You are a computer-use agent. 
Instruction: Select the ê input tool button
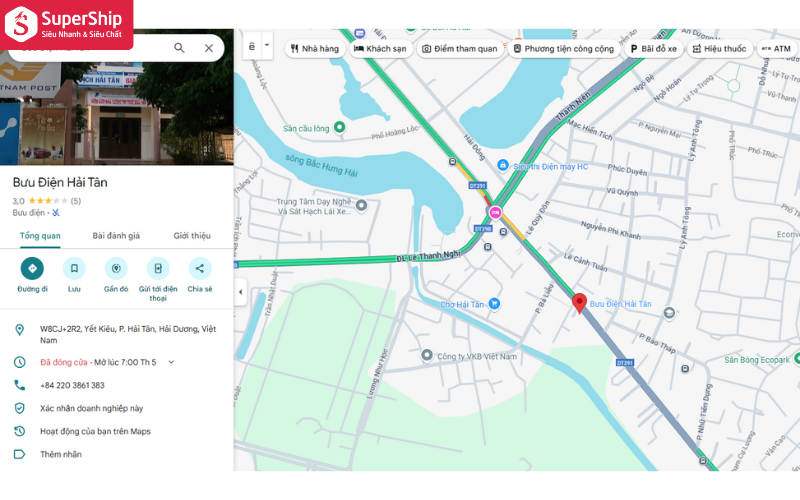252,46
